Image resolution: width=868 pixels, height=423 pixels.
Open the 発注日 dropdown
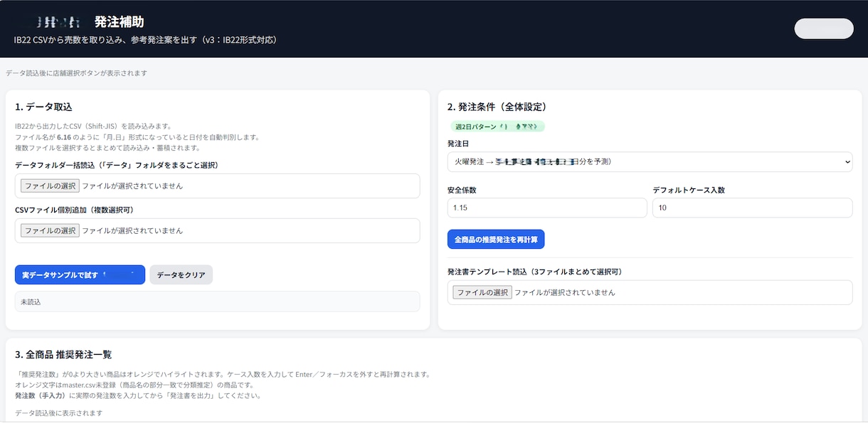coord(650,161)
